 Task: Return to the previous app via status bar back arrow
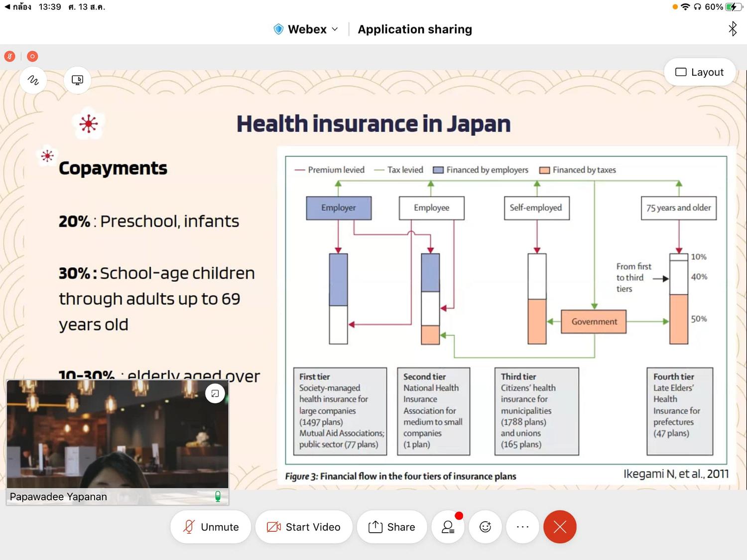[x=18, y=7]
